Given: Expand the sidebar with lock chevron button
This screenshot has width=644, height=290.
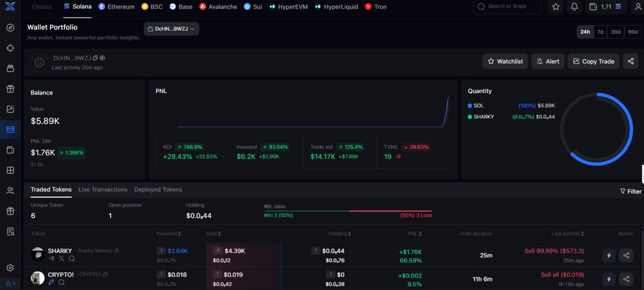Looking at the screenshot, I should point(10,283).
